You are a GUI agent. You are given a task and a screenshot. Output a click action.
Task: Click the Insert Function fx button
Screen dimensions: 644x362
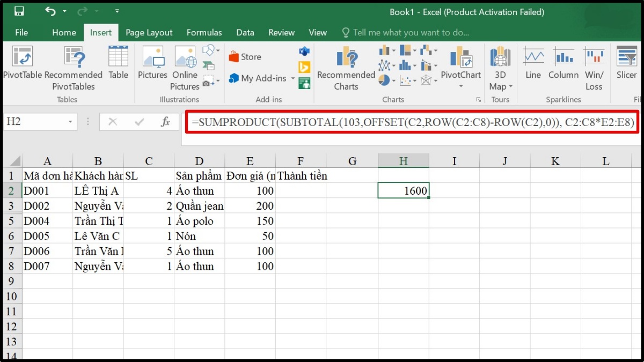pos(166,122)
